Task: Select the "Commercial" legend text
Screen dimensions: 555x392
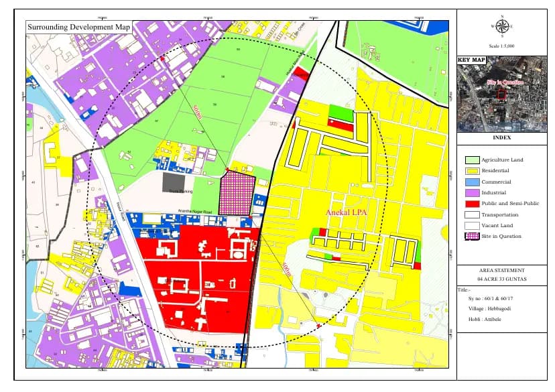Action: pos(496,182)
